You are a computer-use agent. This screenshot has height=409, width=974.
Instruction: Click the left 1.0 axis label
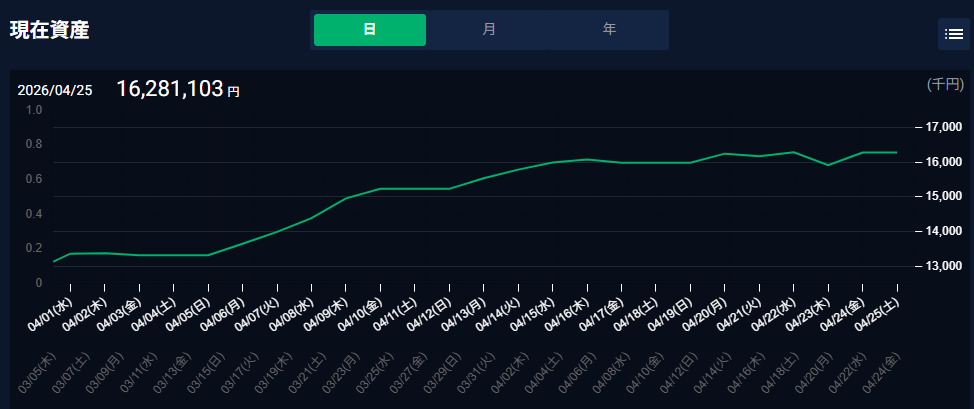(34, 110)
